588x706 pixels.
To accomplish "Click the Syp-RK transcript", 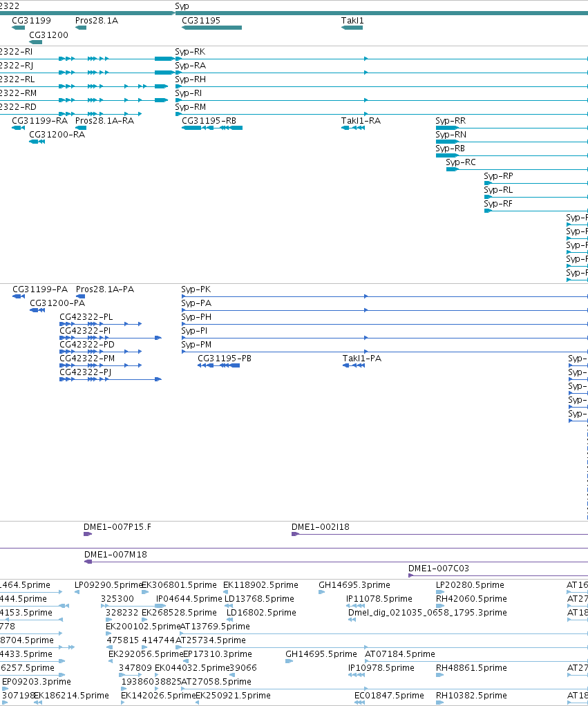I will point(381,59).
